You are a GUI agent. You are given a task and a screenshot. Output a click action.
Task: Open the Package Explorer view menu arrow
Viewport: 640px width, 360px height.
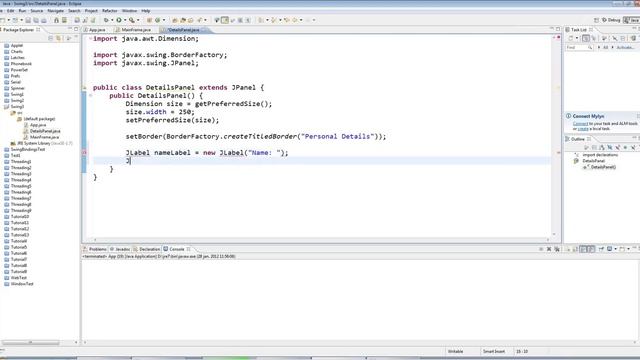click(69, 38)
